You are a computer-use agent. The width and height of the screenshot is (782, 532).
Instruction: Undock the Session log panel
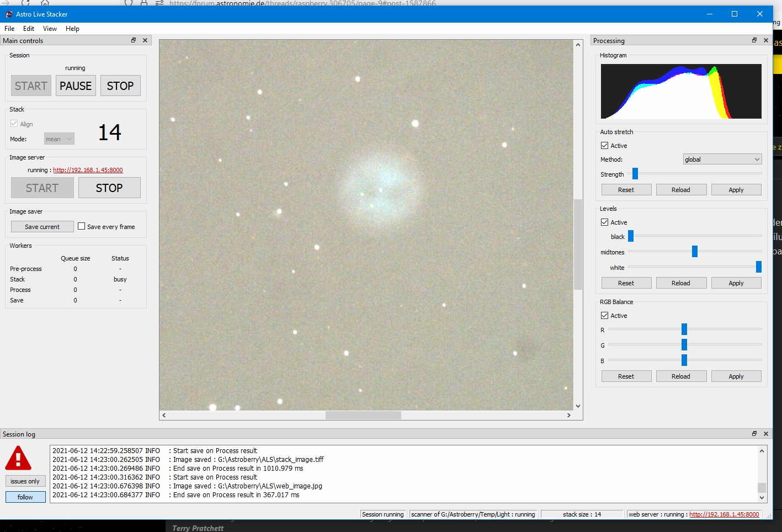[x=754, y=434]
